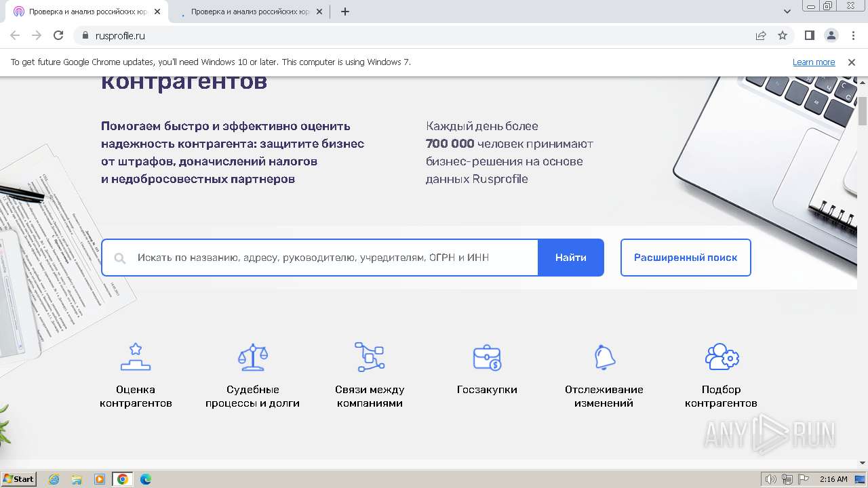Launch media player from the taskbar

[100, 479]
